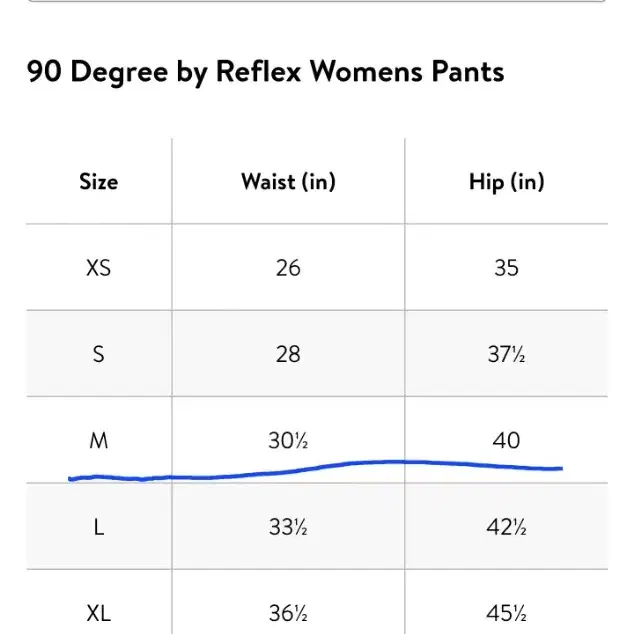This screenshot has width=634, height=634.
Task: Click the hip value 42½
Action: coord(506,527)
